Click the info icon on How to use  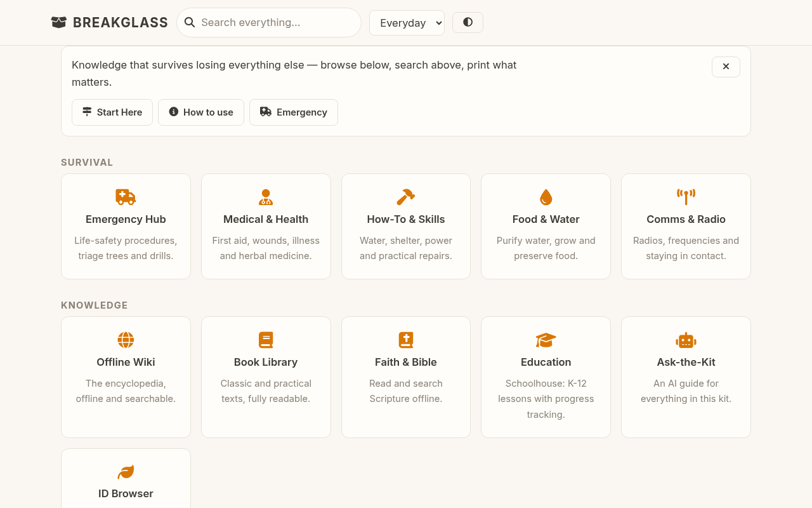point(174,112)
